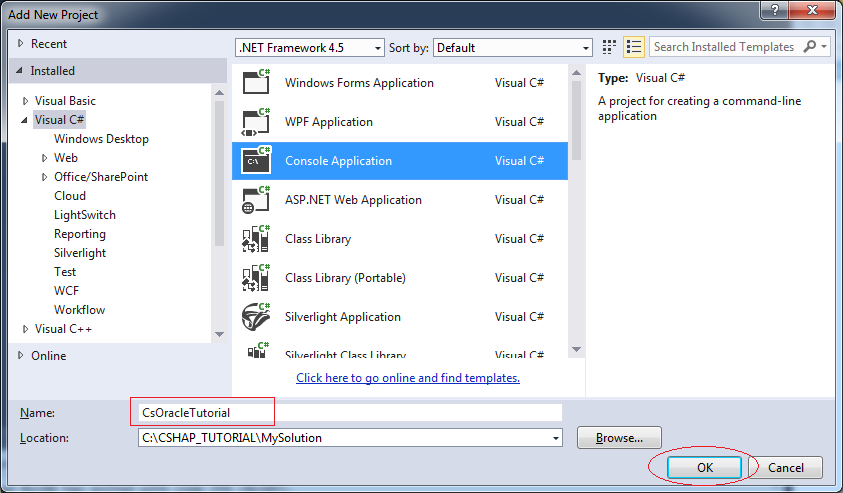
Task: Click the WPF Application name text
Action: pyautogui.click(x=328, y=122)
